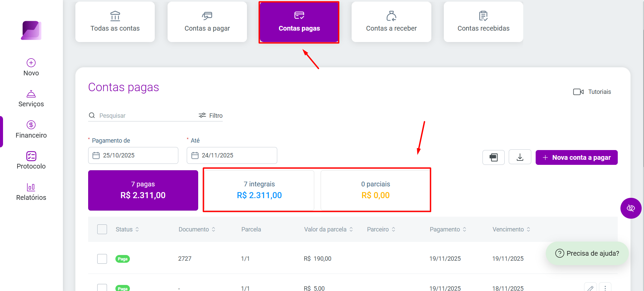Click the purple app logo

tap(31, 30)
